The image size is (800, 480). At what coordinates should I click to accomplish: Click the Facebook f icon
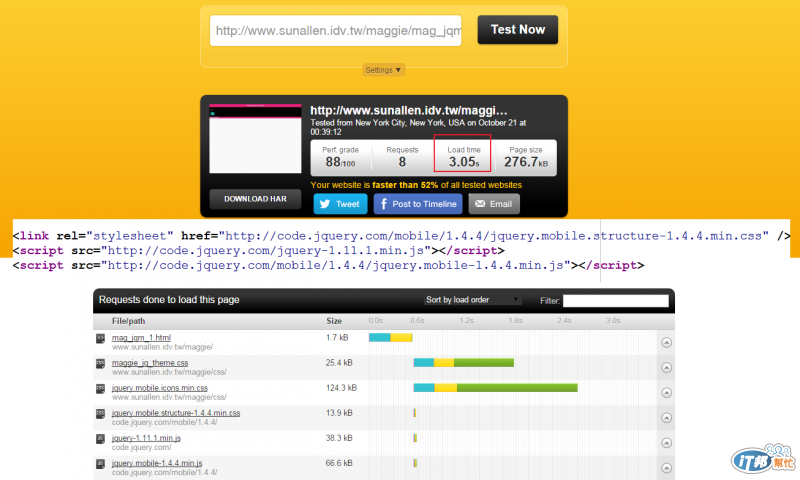pos(384,204)
